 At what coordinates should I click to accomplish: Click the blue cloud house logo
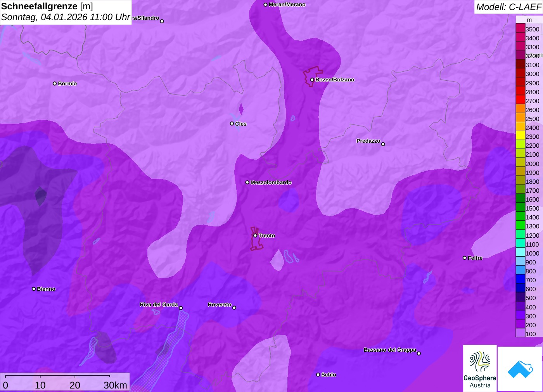tap(520, 369)
